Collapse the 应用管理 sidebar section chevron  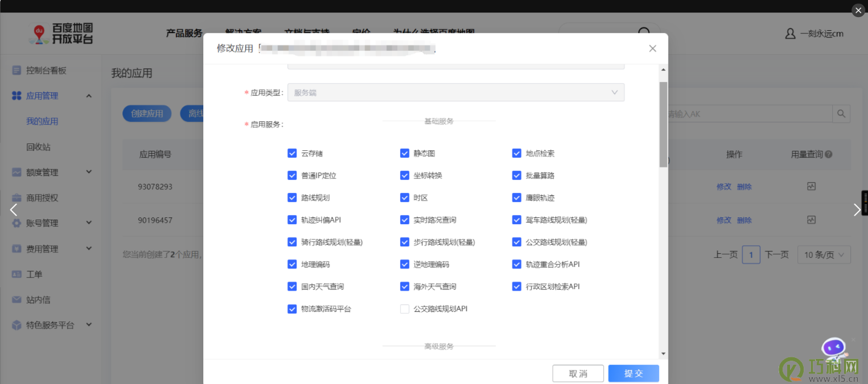point(89,96)
